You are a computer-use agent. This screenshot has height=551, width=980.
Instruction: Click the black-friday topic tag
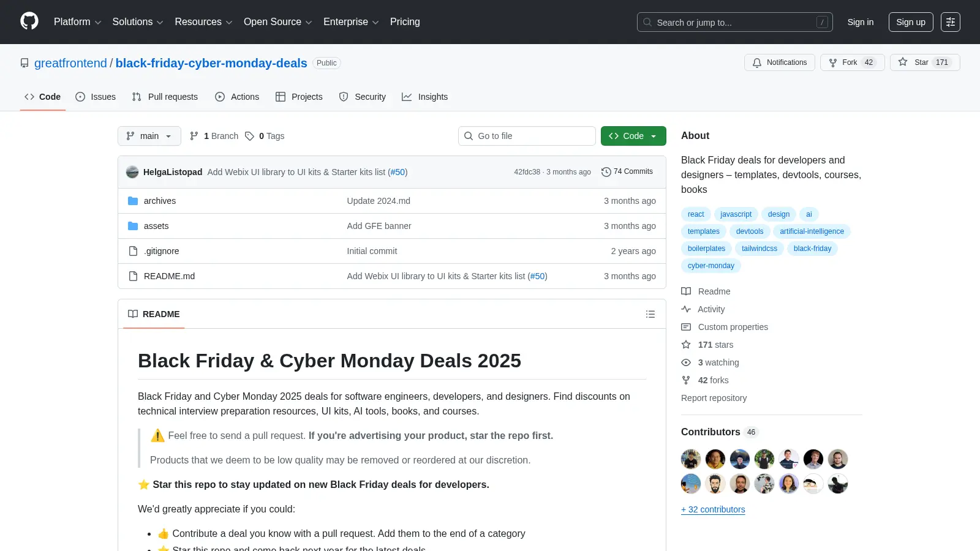pyautogui.click(x=812, y=249)
